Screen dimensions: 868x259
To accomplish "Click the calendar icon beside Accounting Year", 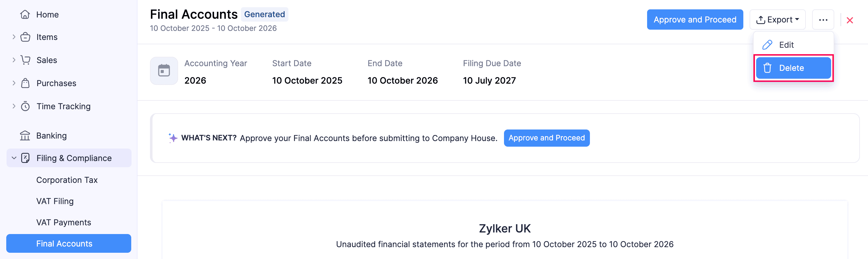I will coord(164,71).
